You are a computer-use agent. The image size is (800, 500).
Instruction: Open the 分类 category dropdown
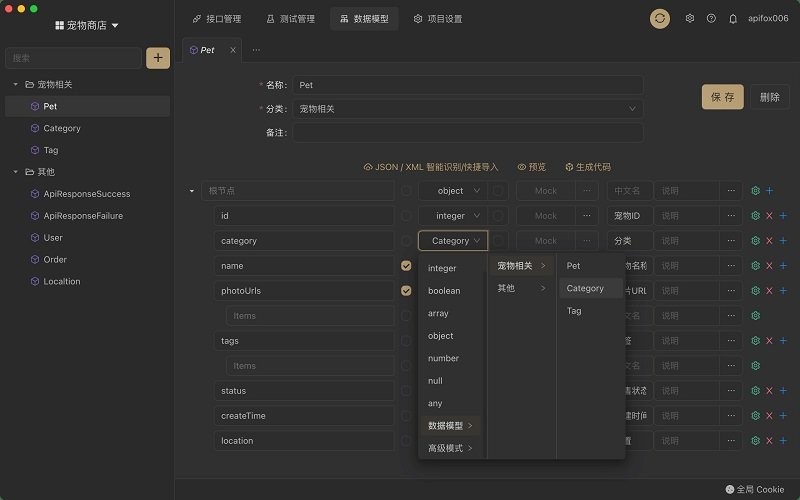[x=468, y=108]
